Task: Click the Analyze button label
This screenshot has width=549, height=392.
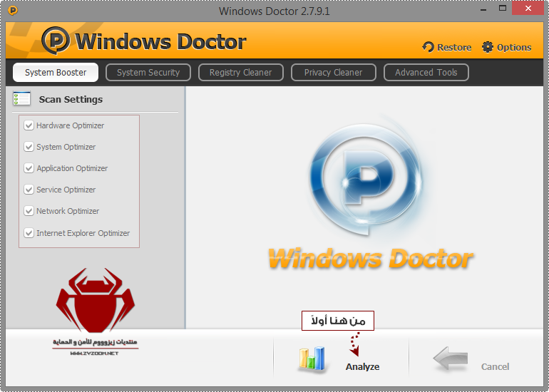Action: pos(362,366)
